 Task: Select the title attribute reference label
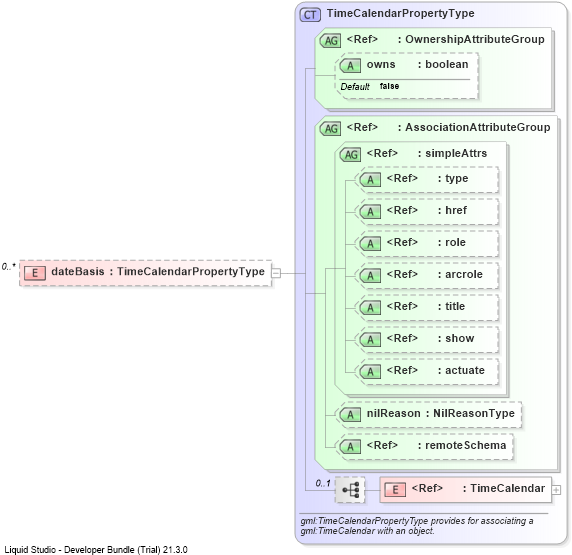(426, 307)
